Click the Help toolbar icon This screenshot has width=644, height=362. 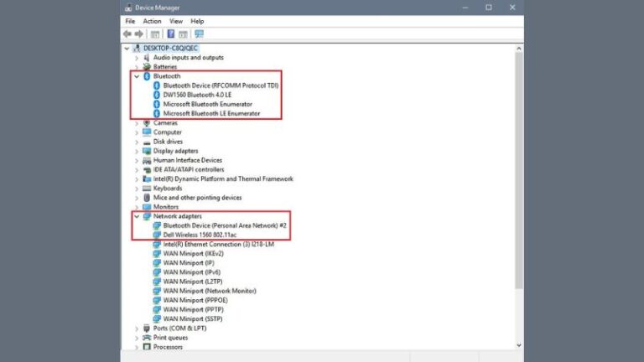171,34
